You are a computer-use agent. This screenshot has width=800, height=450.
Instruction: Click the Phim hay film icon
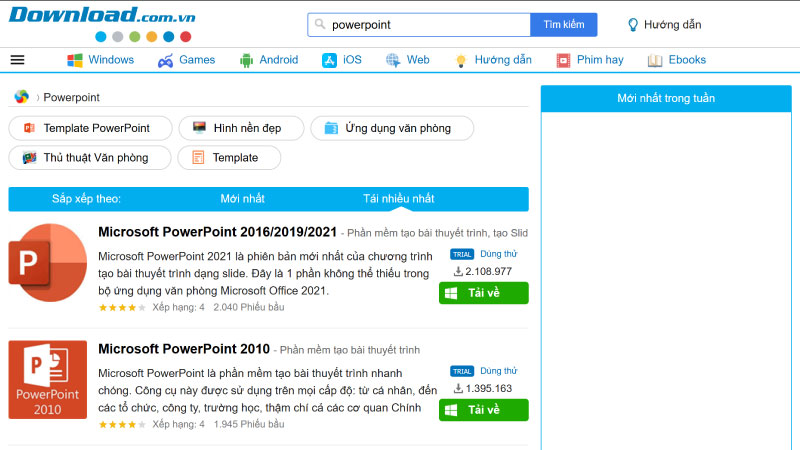563,61
